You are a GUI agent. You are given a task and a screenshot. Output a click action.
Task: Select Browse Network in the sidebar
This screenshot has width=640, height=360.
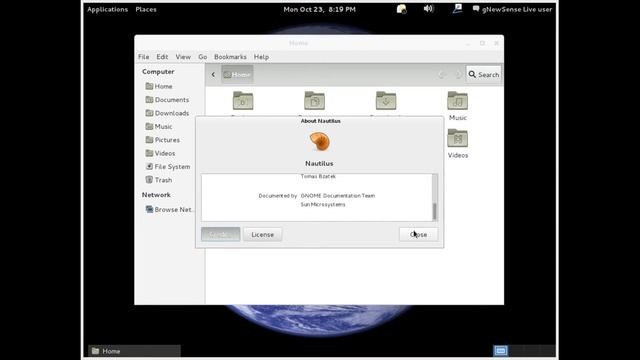(x=169, y=209)
